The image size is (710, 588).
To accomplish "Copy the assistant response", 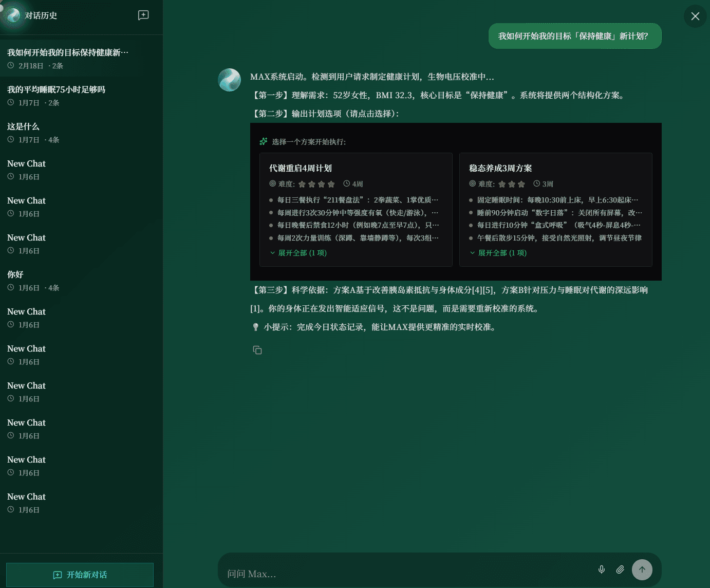I will (x=257, y=350).
